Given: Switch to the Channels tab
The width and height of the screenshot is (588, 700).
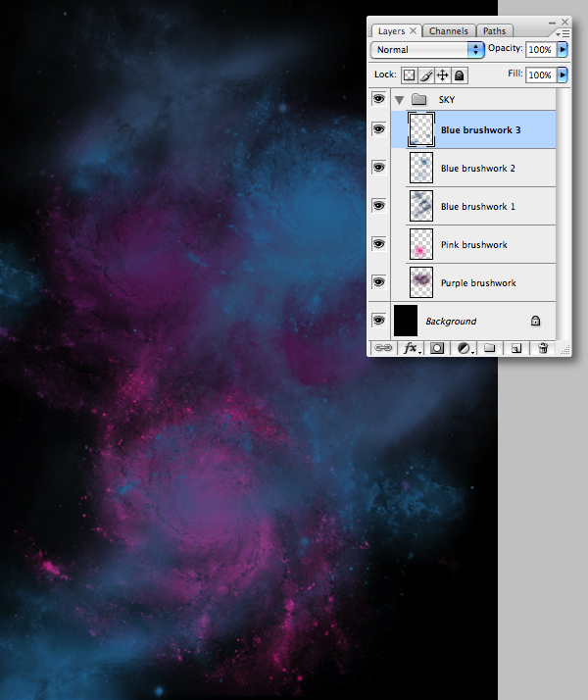Looking at the screenshot, I should coord(449,31).
